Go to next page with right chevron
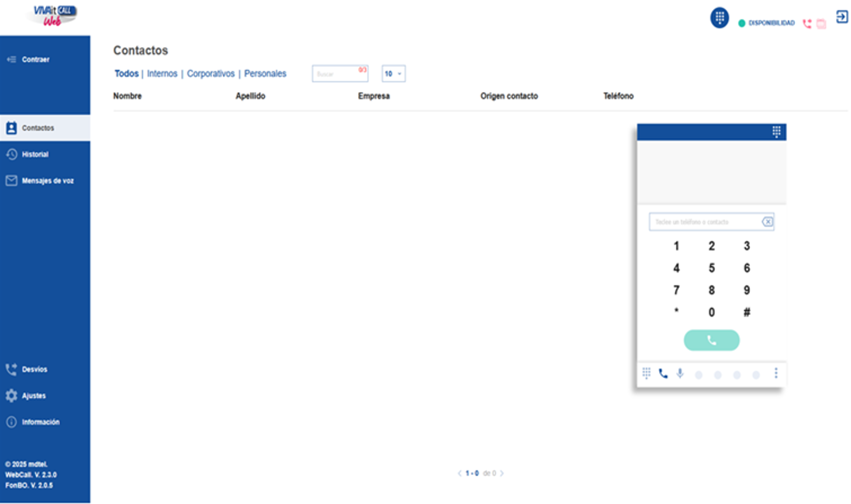Viewport: 851px width, 504px height. click(502, 473)
